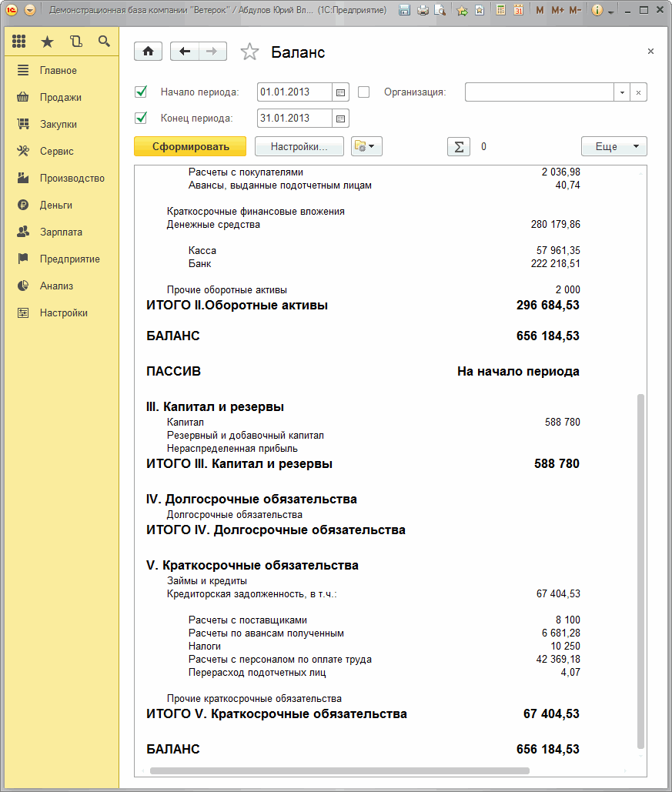Select the ИТОГО II.Оборотные активы row
672x792 pixels.
pyautogui.click(x=363, y=305)
